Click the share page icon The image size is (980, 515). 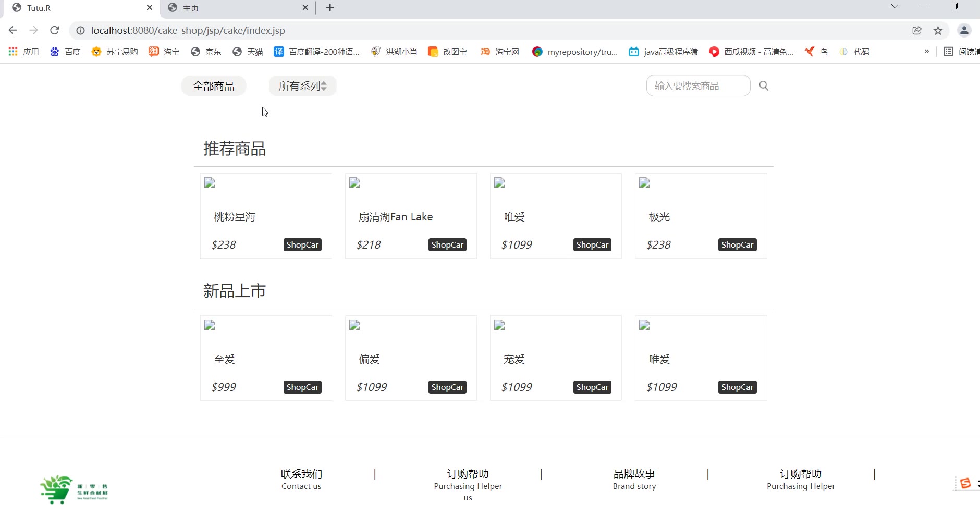917,30
